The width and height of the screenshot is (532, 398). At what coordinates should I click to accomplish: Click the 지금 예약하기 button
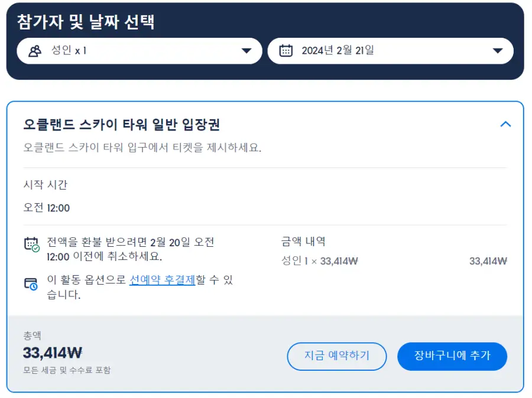[336, 356]
